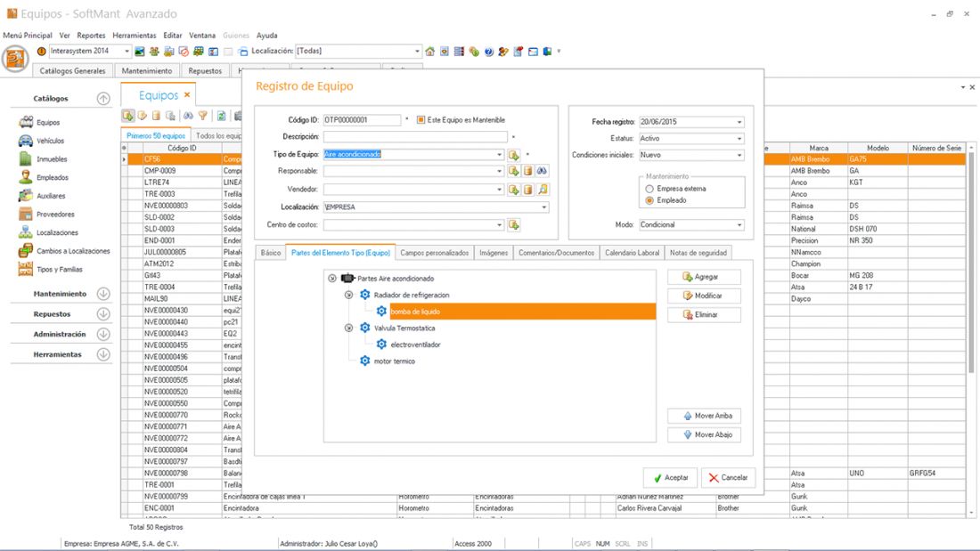Click the add-new icon next to Centro de costos
Screen dimensions: 980x551
tap(514, 225)
